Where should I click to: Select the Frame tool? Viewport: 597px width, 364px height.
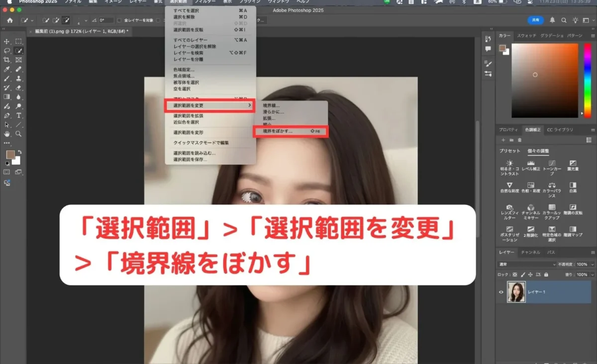click(x=18, y=60)
